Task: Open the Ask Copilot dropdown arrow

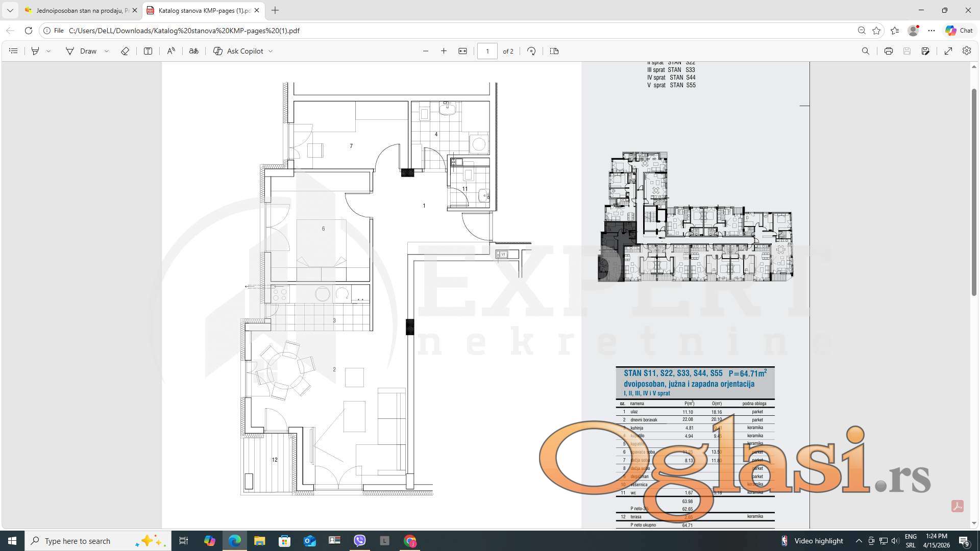Action: coord(271,51)
